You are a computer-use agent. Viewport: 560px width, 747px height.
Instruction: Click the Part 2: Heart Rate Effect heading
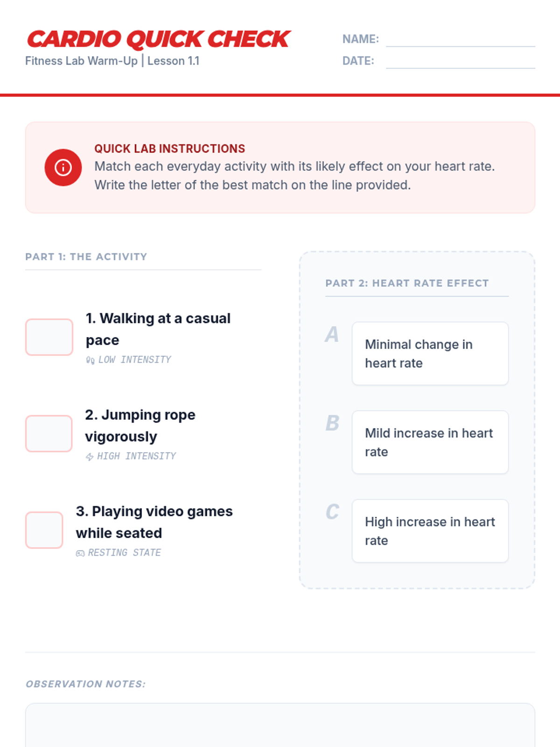tap(407, 283)
